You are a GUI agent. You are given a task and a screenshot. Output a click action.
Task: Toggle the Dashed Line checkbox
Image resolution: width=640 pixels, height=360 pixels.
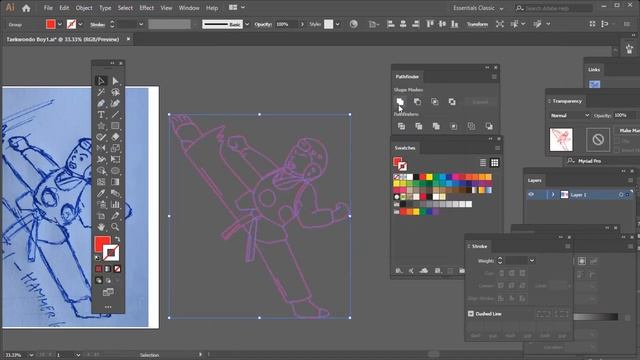[471, 313]
